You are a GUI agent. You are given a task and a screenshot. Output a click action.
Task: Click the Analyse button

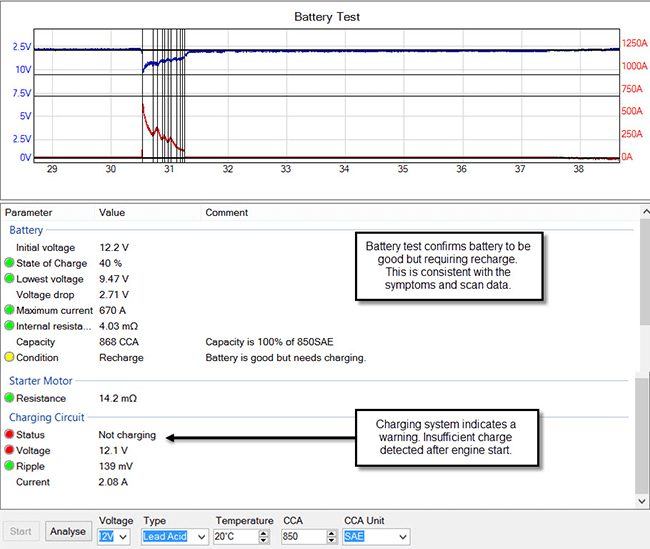[x=68, y=531]
